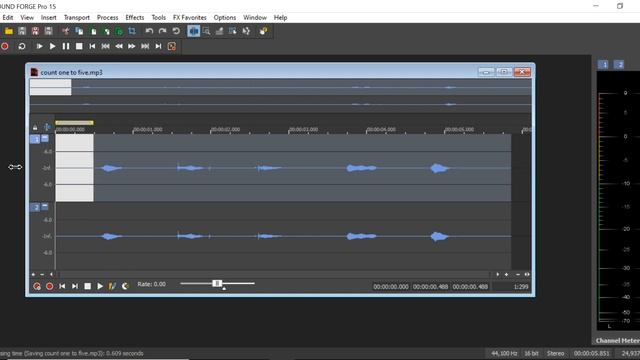Click the main transport Go to End button
This screenshot has height=360, width=640.
coord(158,47)
